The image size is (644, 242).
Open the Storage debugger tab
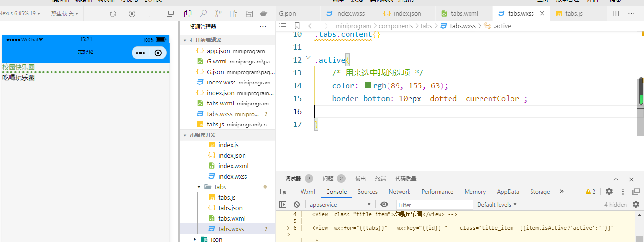[x=540, y=191]
